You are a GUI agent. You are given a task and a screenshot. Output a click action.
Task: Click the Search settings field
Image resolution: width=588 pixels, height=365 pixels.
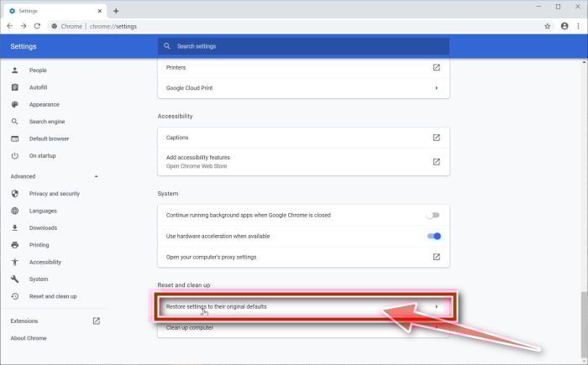click(303, 46)
